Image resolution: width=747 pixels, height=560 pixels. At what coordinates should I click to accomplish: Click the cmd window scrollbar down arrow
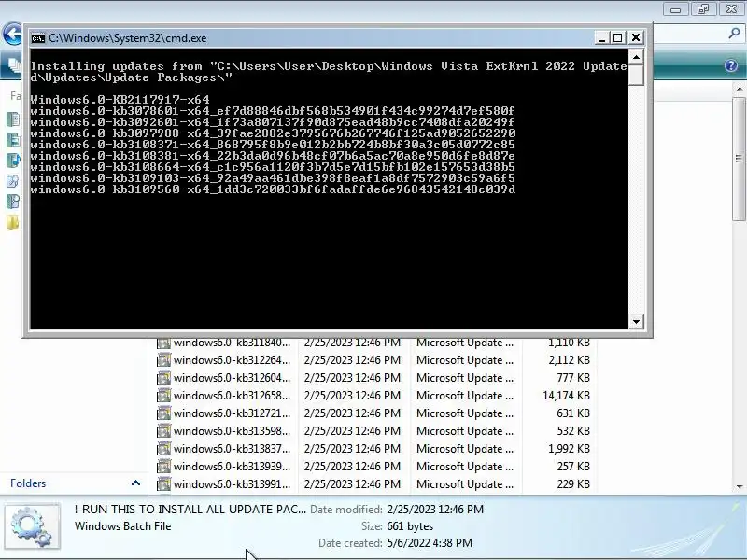click(x=636, y=321)
